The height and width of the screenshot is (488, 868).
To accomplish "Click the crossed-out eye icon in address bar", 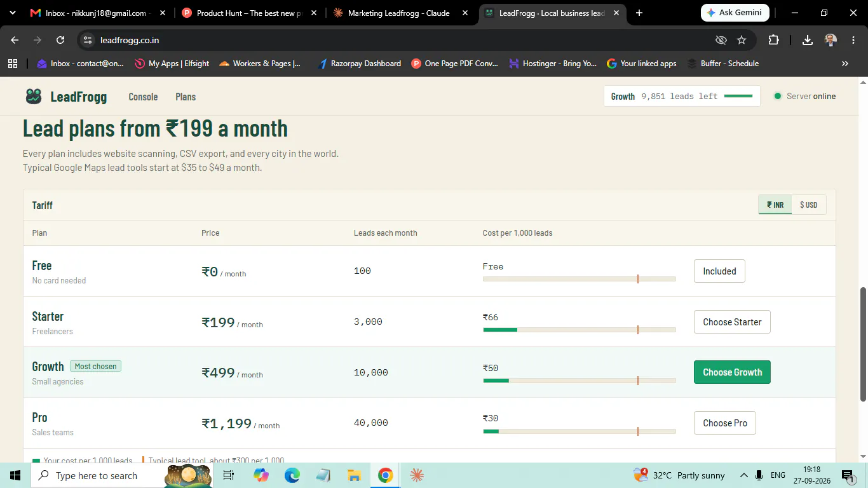I will tap(721, 40).
